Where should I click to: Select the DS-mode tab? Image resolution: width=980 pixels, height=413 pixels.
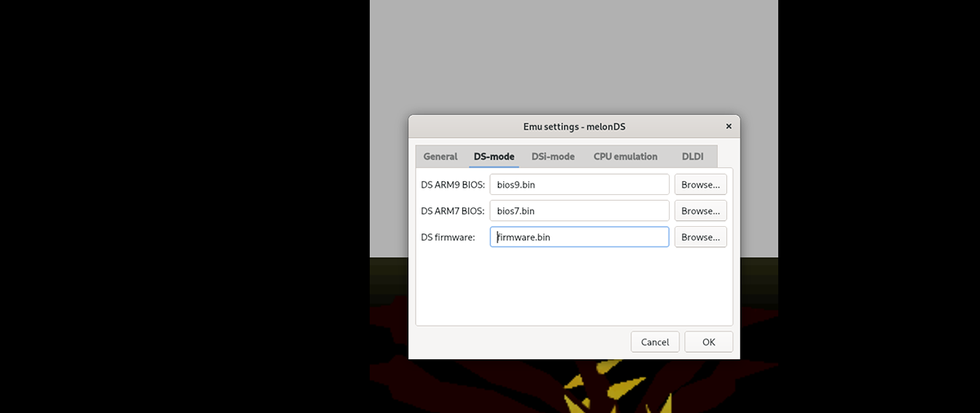tap(494, 157)
